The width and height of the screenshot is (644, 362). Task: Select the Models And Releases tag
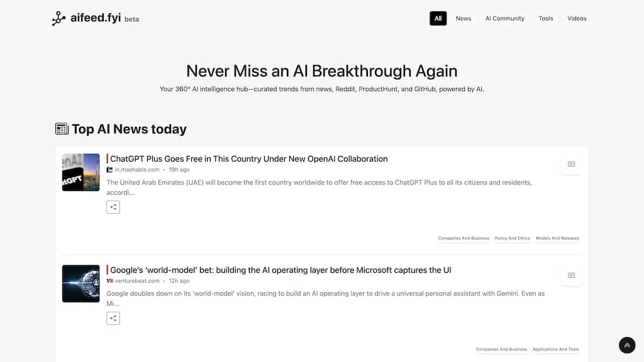coord(557,238)
